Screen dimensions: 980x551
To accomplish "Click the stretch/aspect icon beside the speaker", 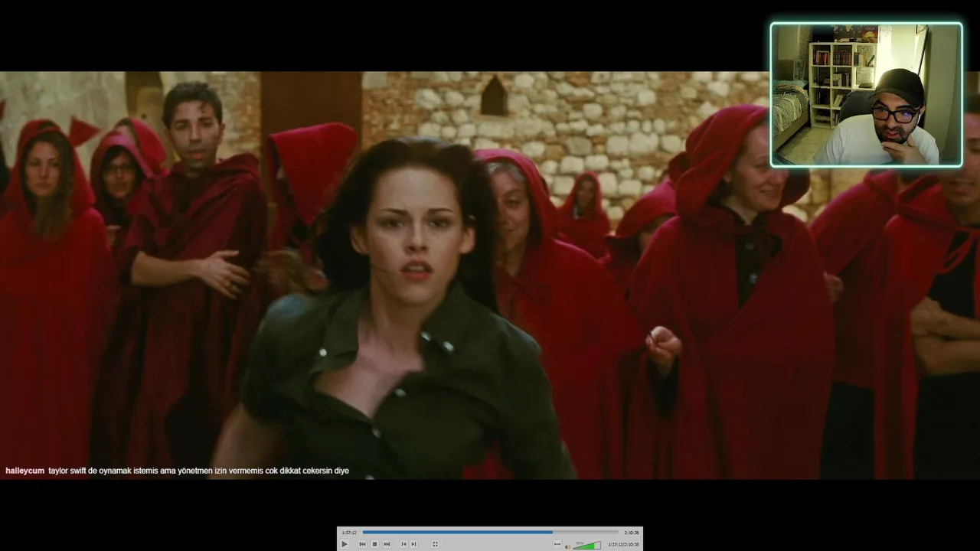I will click(x=557, y=544).
